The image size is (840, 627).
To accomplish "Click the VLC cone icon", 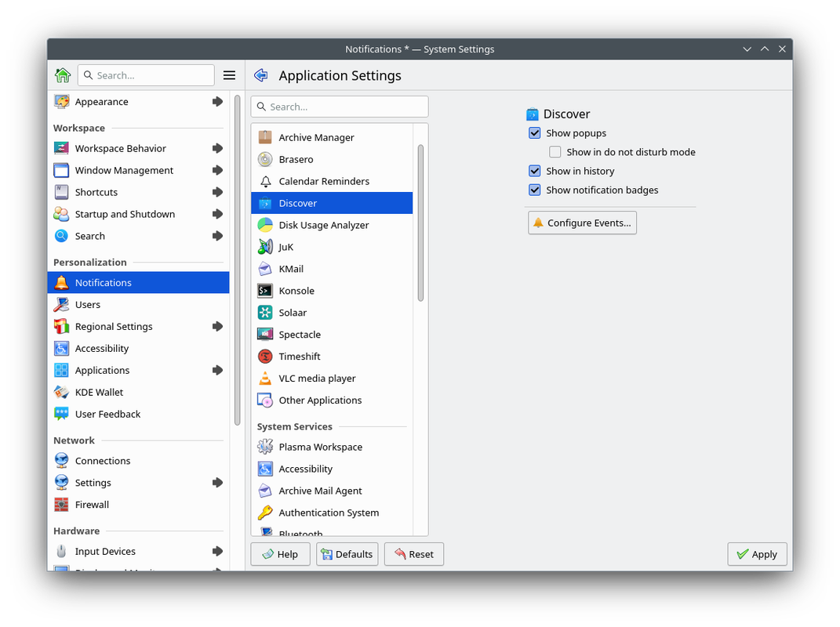I will [x=265, y=378].
